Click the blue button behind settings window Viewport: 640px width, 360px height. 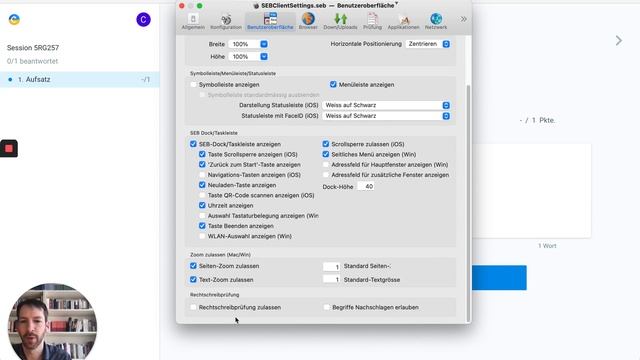(499, 278)
